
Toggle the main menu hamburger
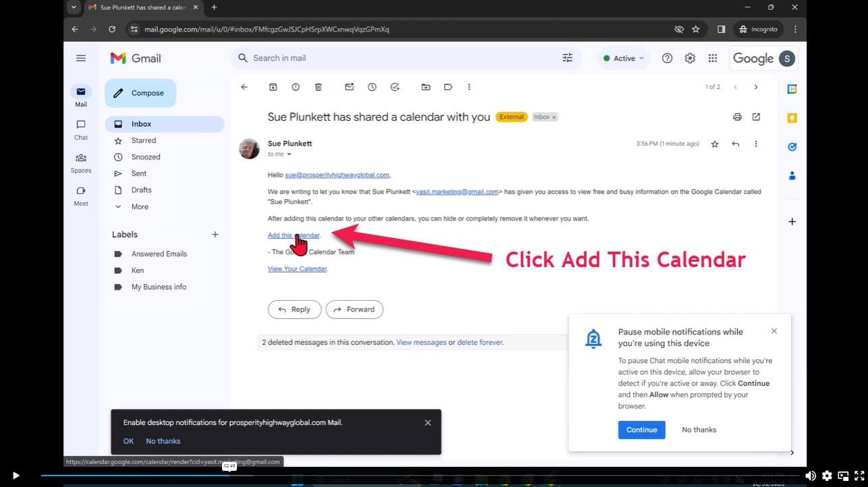click(81, 58)
